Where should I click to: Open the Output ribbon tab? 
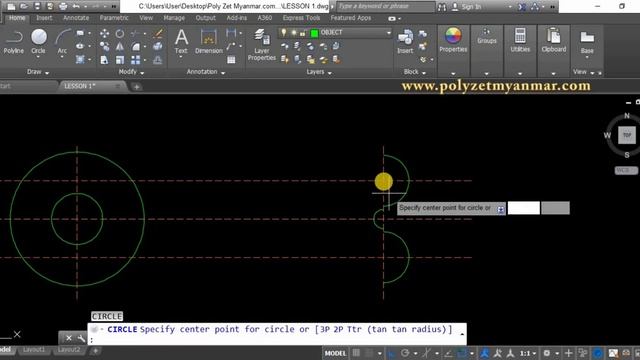pyautogui.click(x=205, y=18)
